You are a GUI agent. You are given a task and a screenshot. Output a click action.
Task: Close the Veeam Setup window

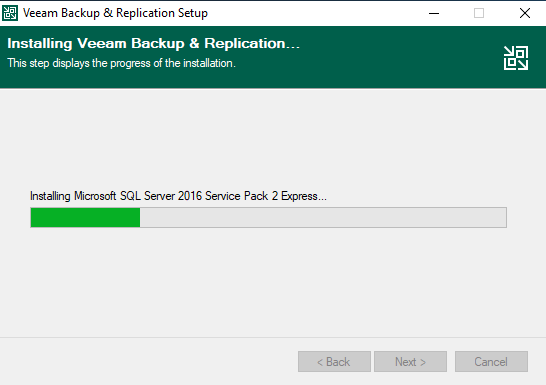pyautogui.click(x=524, y=13)
